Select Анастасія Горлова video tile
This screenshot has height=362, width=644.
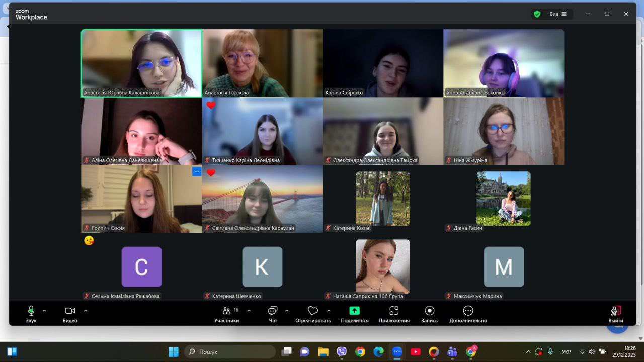click(x=262, y=63)
